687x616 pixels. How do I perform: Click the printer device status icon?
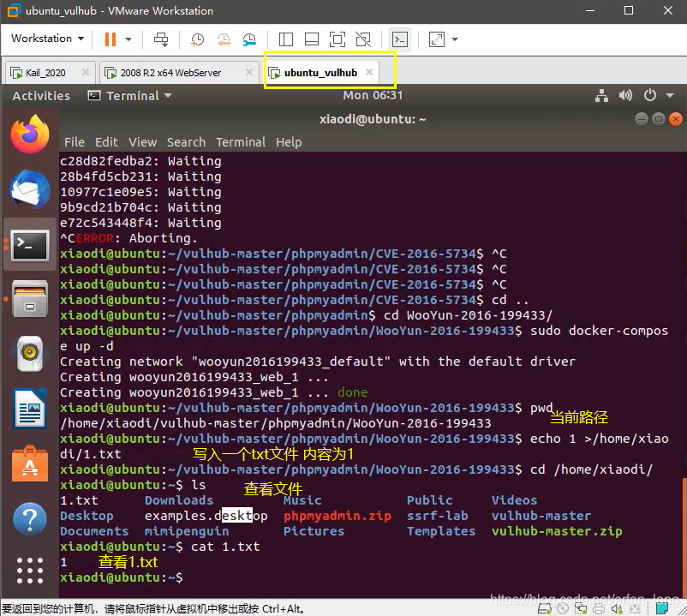(599, 608)
